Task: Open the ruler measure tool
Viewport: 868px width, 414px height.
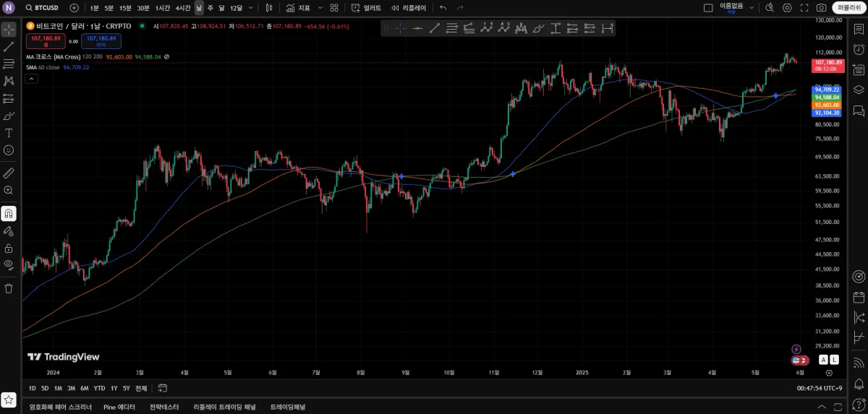Action: coord(9,173)
